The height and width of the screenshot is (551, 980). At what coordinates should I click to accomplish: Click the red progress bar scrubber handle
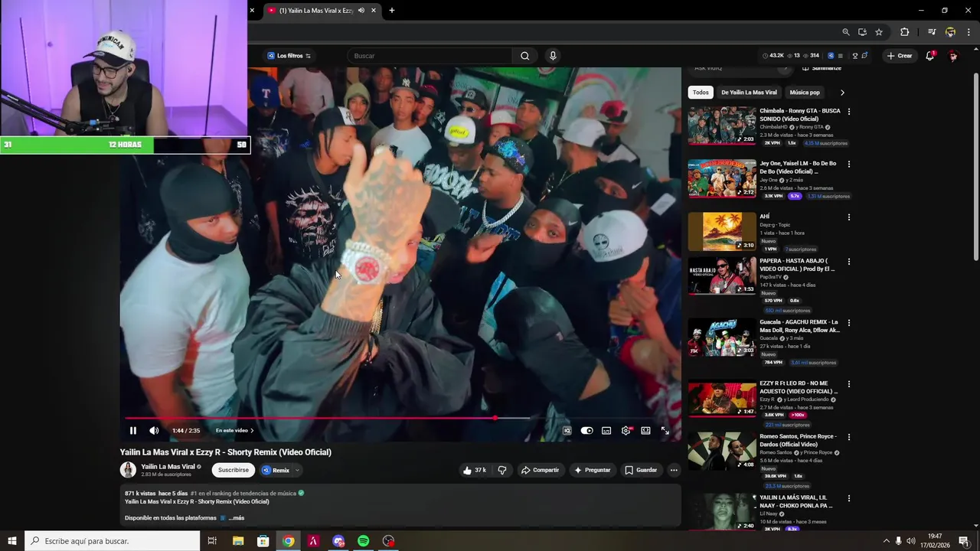click(x=495, y=418)
